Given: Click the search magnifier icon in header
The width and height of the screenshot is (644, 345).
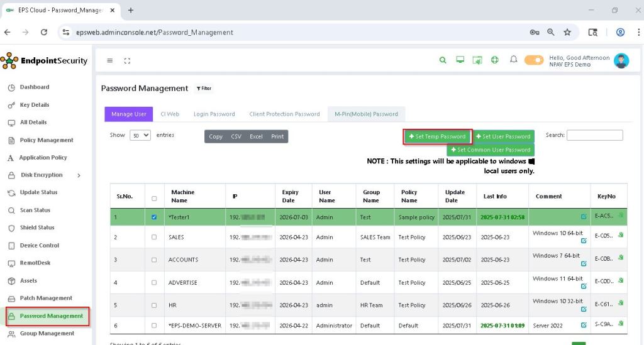Looking at the screenshot, I should click(443, 60).
